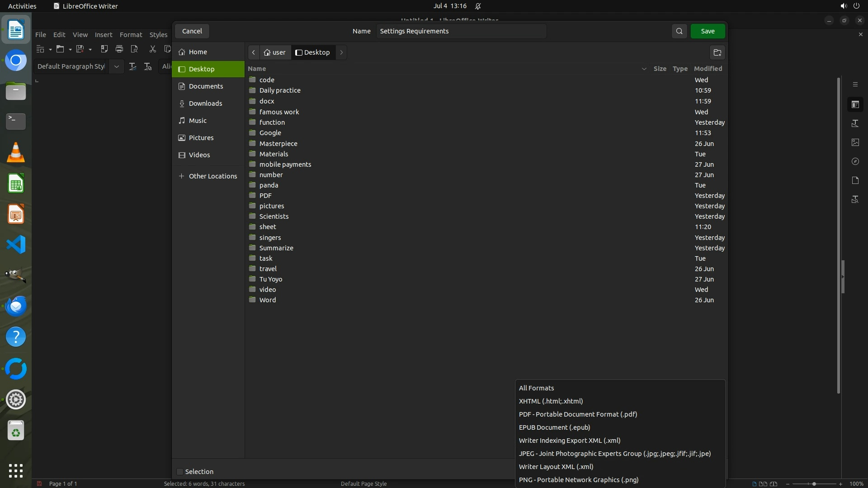The height and width of the screenshot is (488, 868).
Task: Click the Cancel button
Action: click(x=192, y=31)
